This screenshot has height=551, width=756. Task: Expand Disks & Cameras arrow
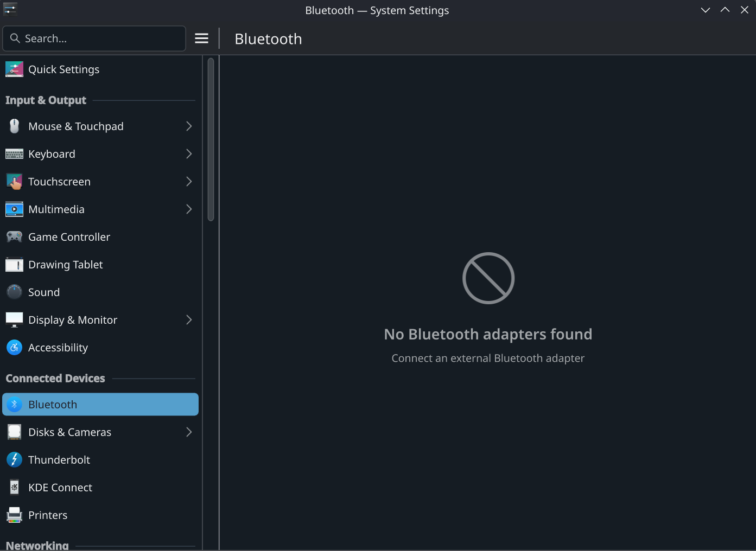coord(189,432)
